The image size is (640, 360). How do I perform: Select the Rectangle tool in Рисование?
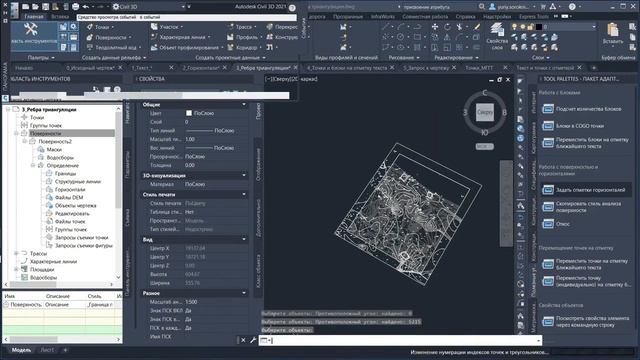click(417, 37)
